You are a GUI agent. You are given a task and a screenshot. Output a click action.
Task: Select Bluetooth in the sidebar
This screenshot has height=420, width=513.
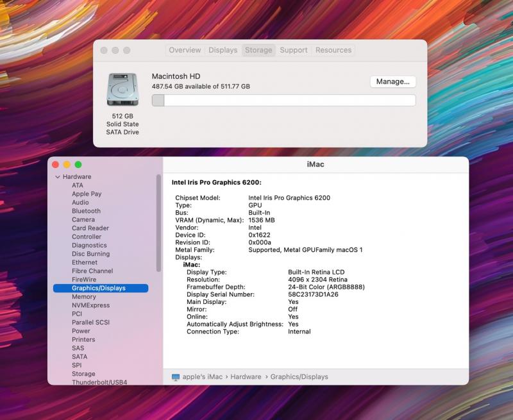coord(86,211)
